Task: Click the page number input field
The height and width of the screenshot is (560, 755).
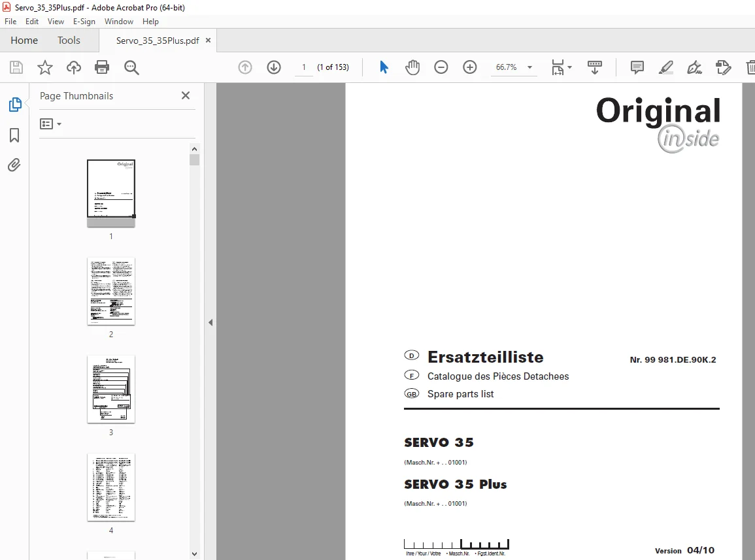Action: pos(304,67)
